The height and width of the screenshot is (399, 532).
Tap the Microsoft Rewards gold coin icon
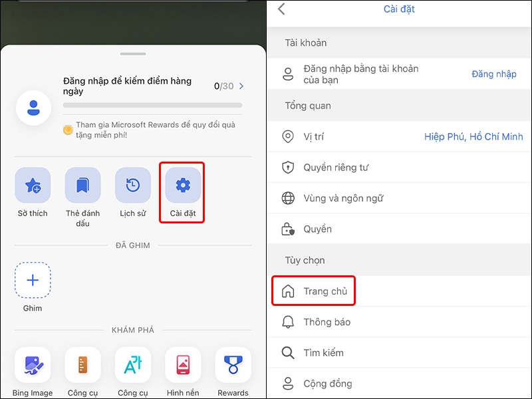(x=68, y=130)
